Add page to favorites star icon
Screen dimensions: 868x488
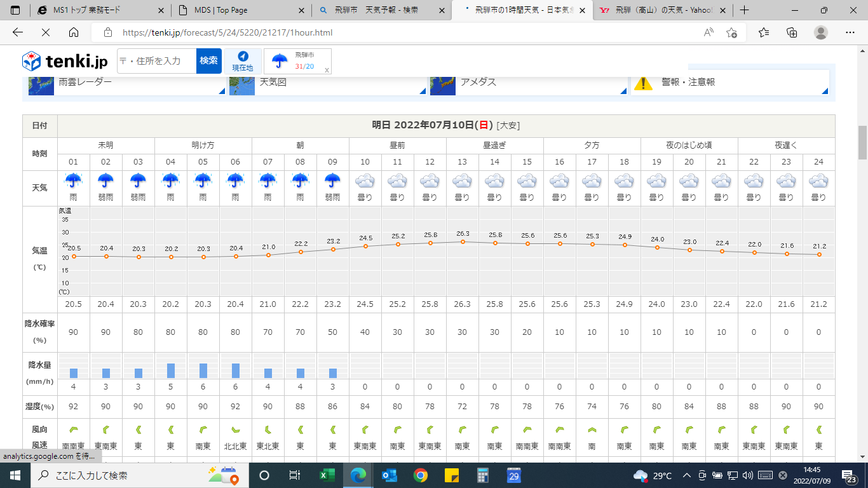pos(731,32)
